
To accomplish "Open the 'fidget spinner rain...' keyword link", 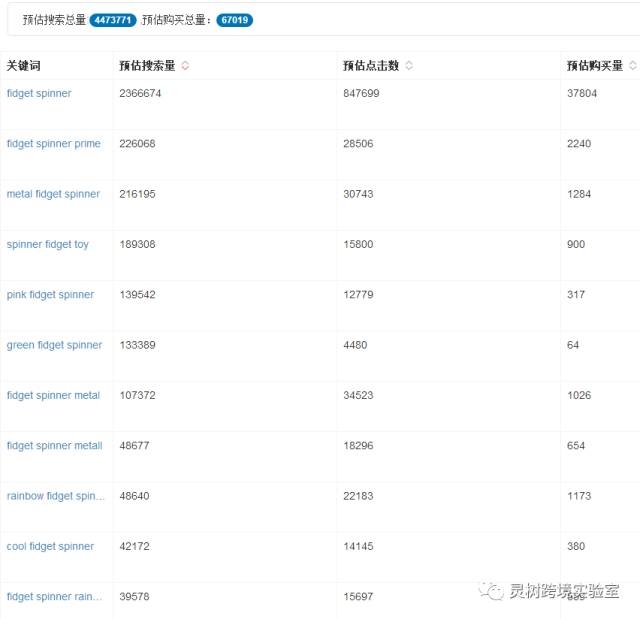I will (54, 597).
